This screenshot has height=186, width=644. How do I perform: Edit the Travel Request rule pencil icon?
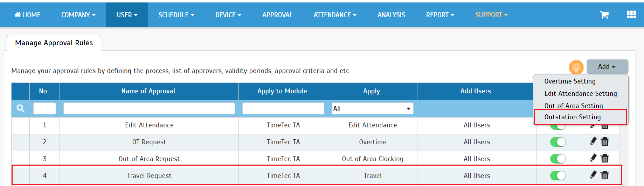tap(593, 175)
